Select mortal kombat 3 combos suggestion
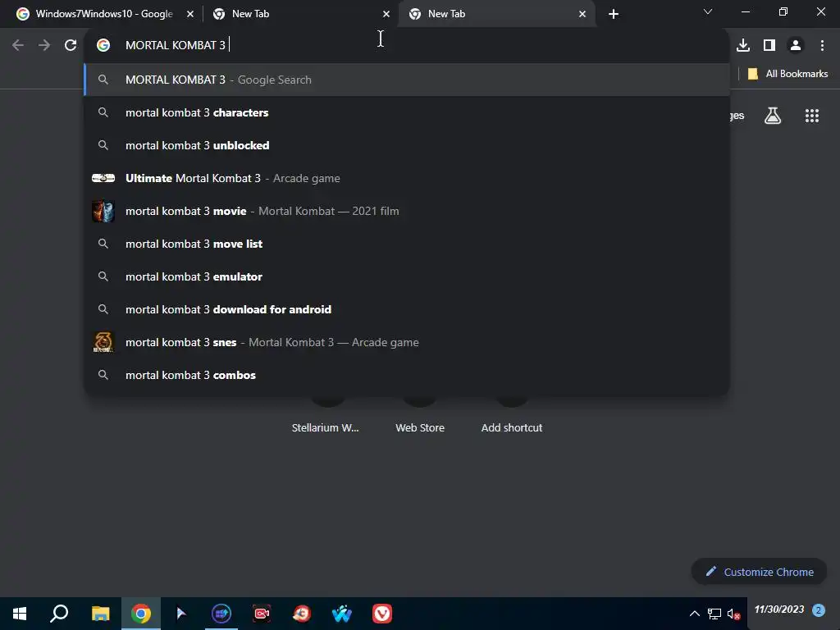 point(407,375)
